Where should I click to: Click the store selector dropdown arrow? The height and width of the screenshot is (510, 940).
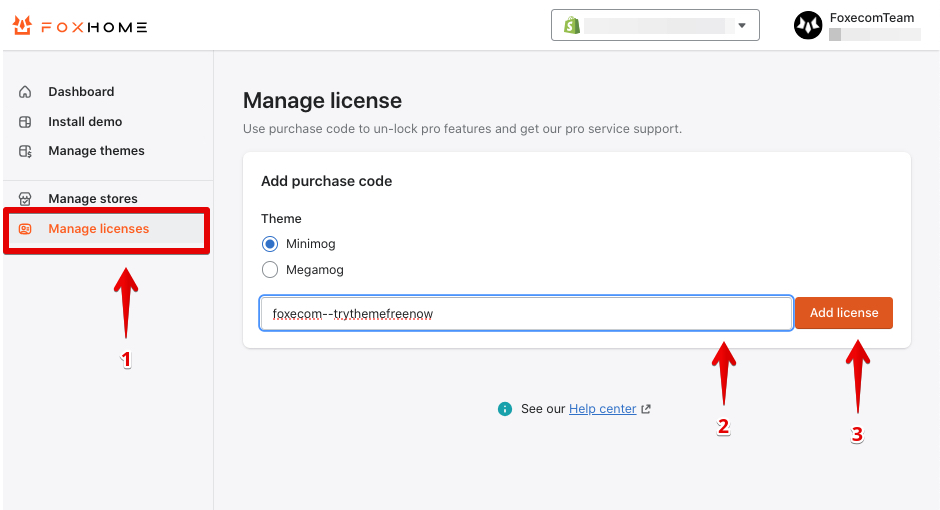click(742, 25)
